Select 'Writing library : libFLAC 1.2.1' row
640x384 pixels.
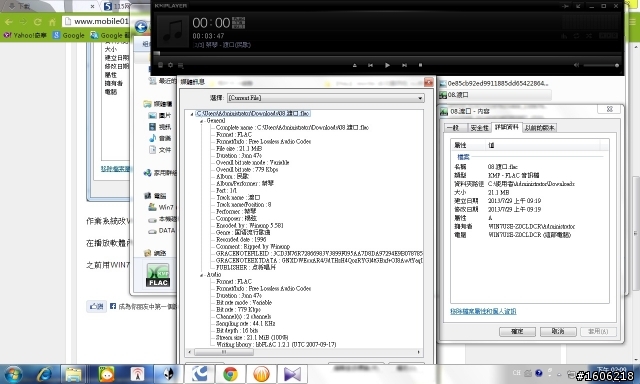coord(276,344)
